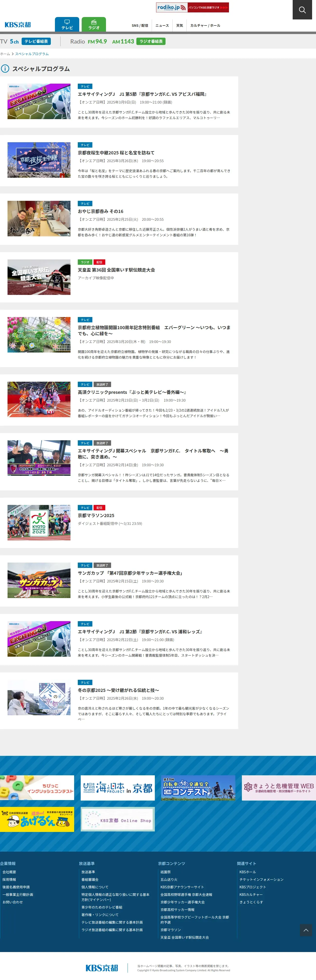
Task: Select the ラジオ tab with radio icon
Action: 94,25
